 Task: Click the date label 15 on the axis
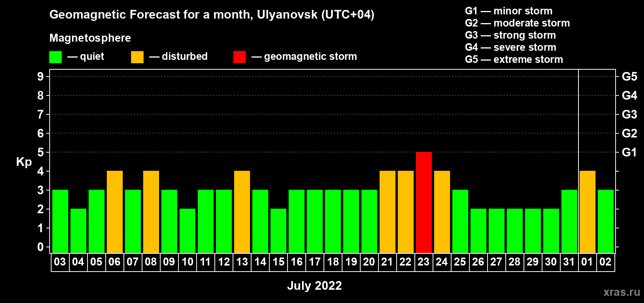click(x=278, y=262)
